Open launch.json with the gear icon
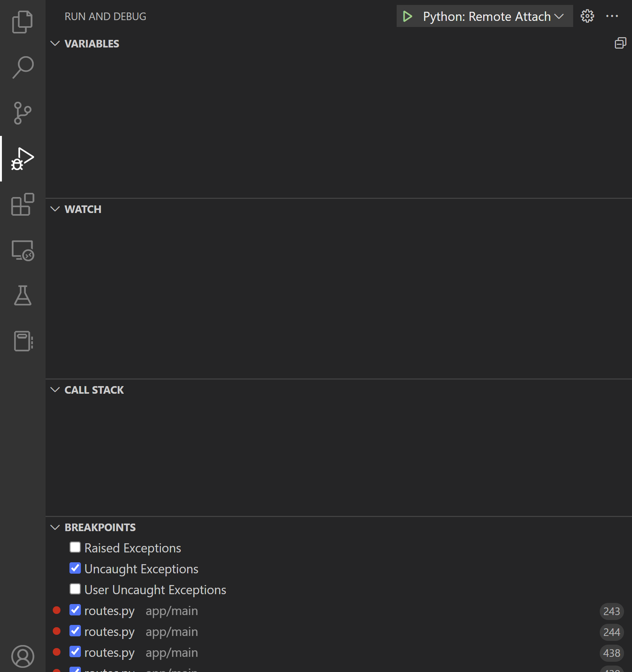Screen dimensions: 632x672 [587, 16]
